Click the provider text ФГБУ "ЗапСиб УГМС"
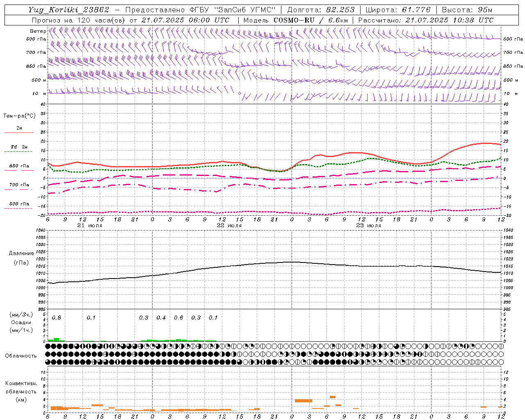525x420 pixels. tap(233, 10)
